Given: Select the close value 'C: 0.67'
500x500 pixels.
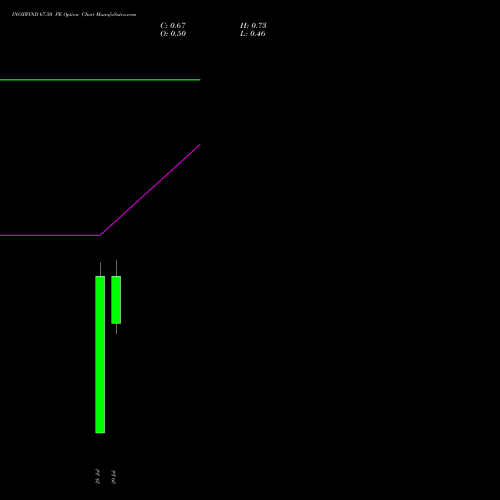Looking at the screenshot, I should coord(173,25).
